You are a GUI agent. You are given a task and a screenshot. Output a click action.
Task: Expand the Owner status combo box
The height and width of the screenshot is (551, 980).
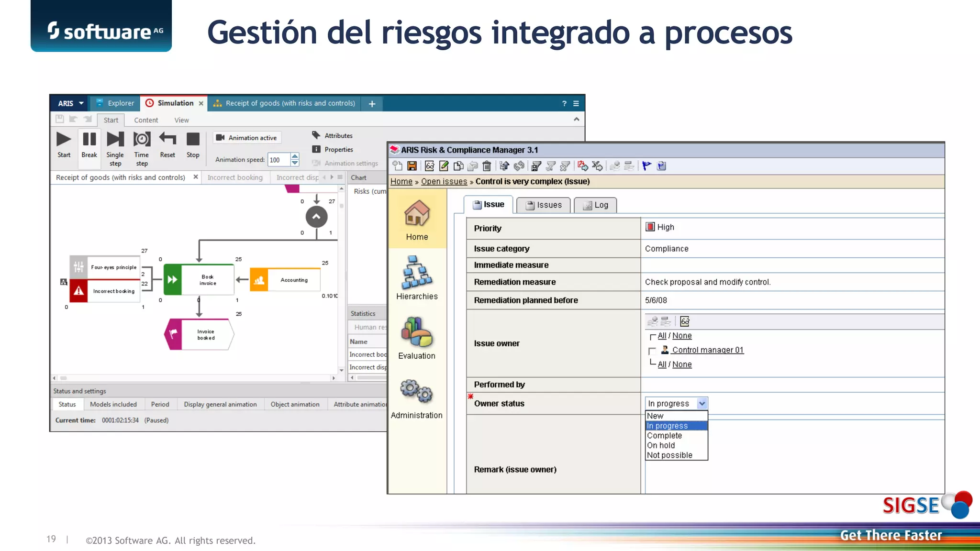pos(702,404)
